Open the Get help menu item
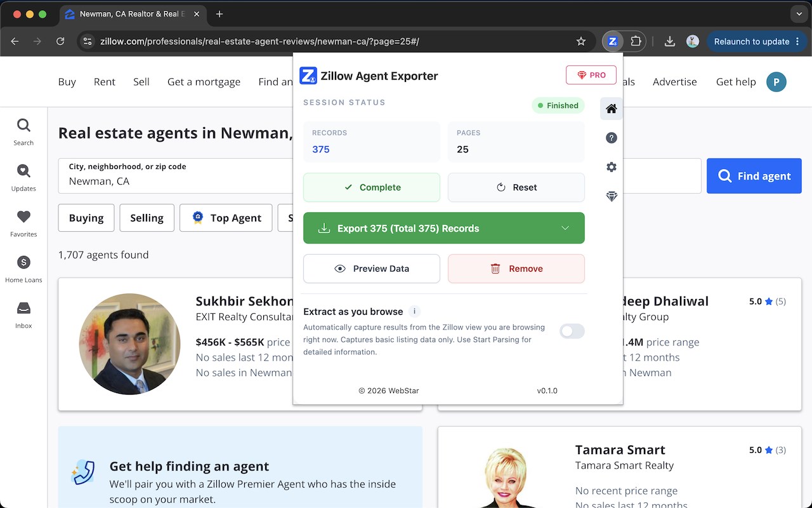Screen dimensions: 812x508 (x=736, y=82)
